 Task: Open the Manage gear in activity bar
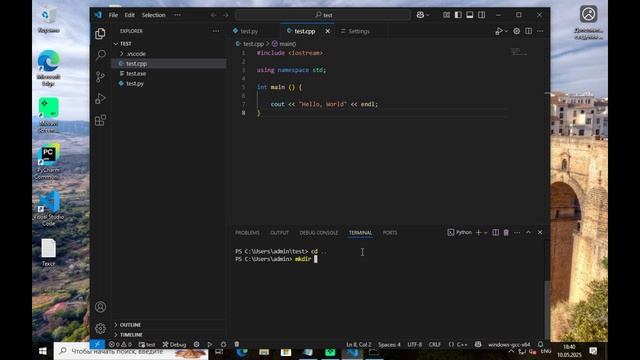[100, 328]
